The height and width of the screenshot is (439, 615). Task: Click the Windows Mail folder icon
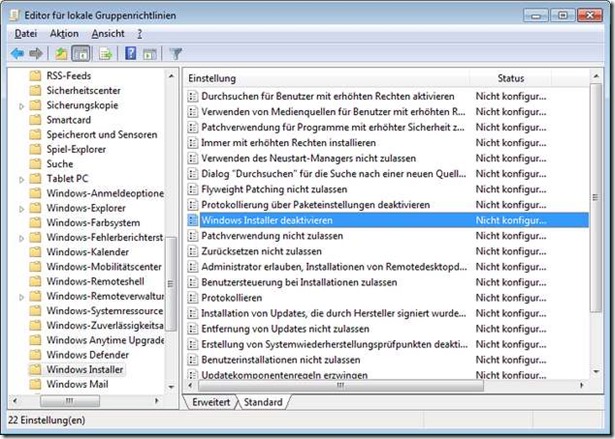point(35,384)
